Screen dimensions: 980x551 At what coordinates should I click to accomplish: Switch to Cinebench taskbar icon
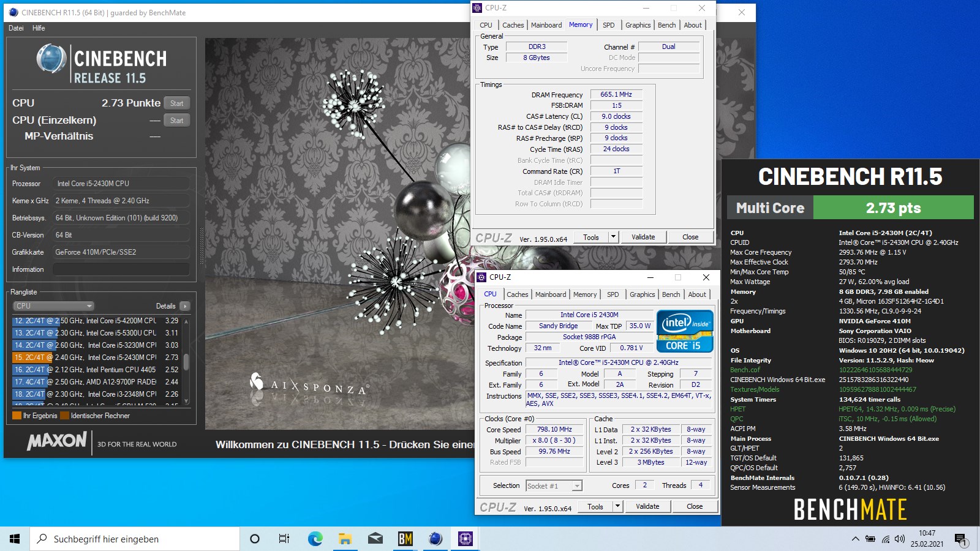click(x=435, y=539)
